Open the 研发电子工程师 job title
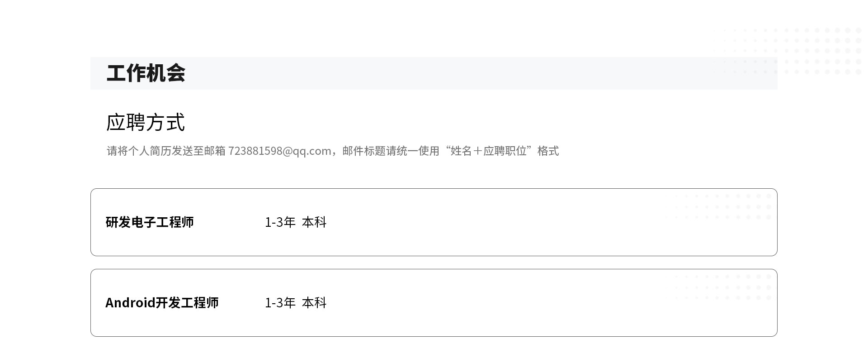 click(150, 222)
